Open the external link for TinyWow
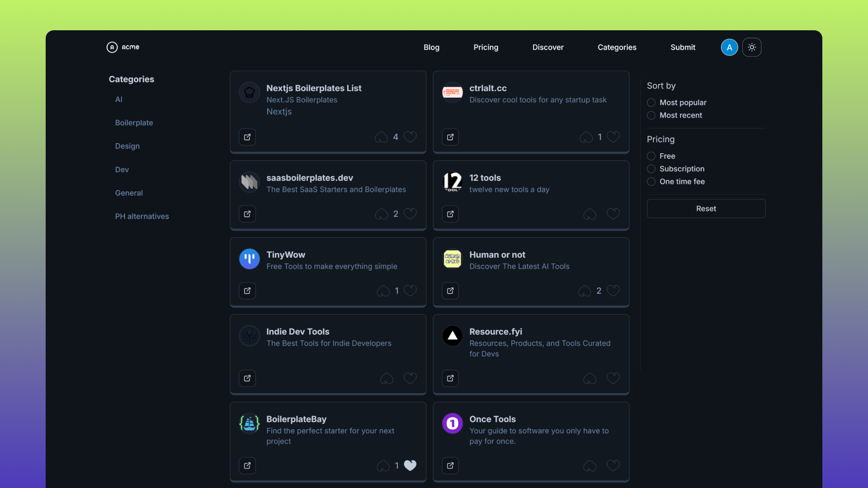 pyautogui.click(x=247, y=291)
